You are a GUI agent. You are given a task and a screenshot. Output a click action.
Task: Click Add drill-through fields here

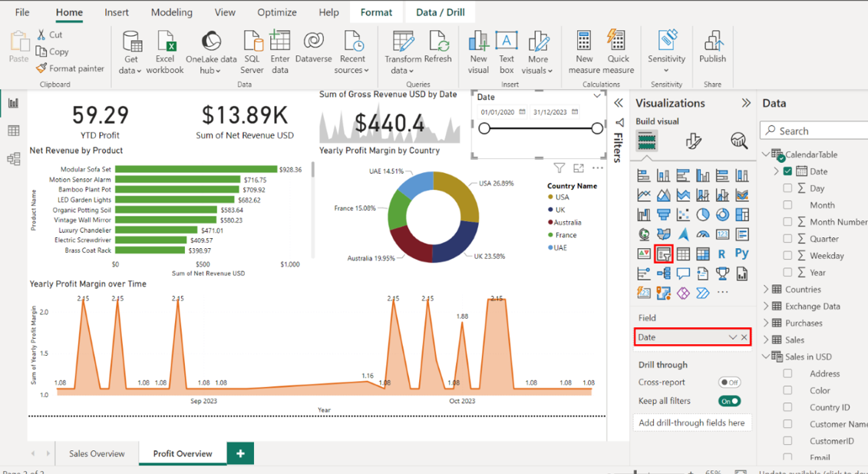(x=691, y=423)
